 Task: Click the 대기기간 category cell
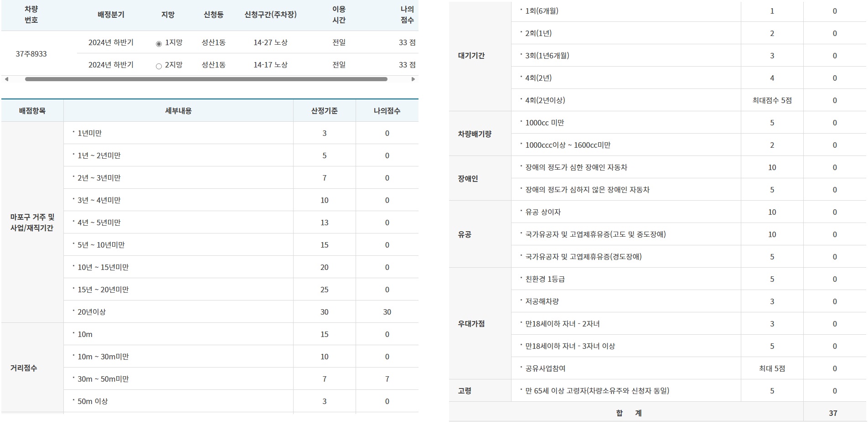[x=471, y=56]
